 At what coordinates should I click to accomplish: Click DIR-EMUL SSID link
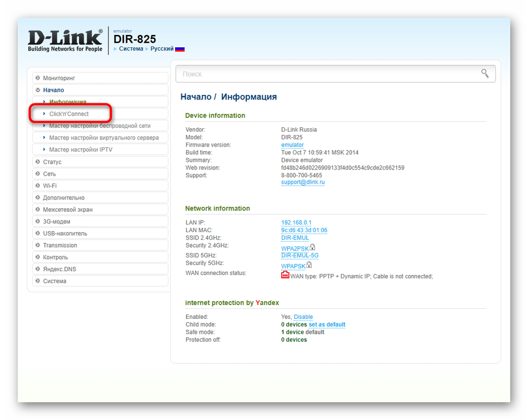tap(295, 238)
